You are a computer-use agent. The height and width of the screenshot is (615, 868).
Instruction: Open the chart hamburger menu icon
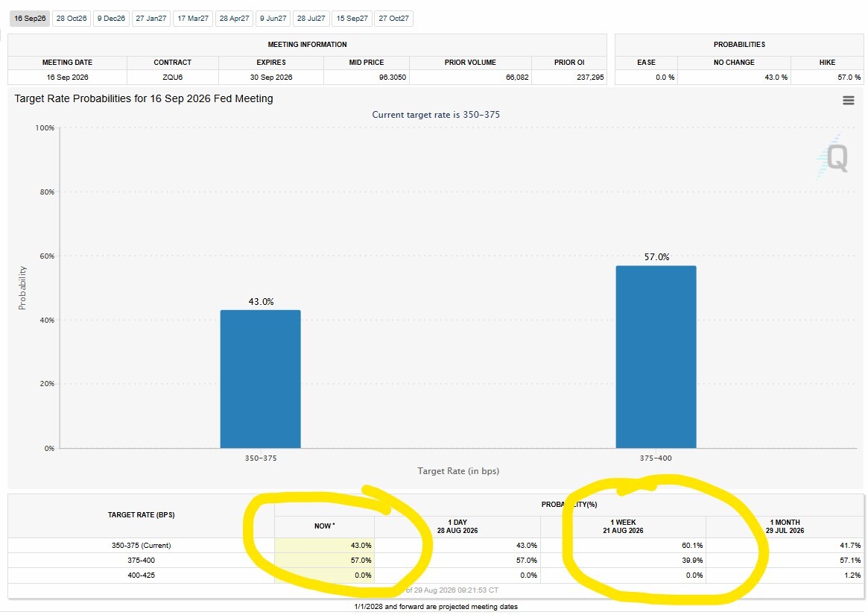point(848,101)
